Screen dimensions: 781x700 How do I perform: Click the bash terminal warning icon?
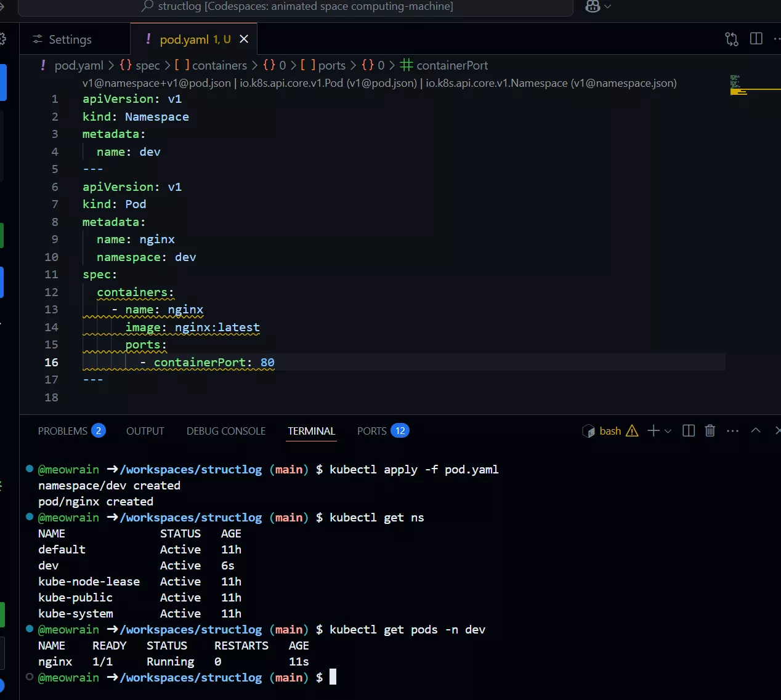(632, 431)
